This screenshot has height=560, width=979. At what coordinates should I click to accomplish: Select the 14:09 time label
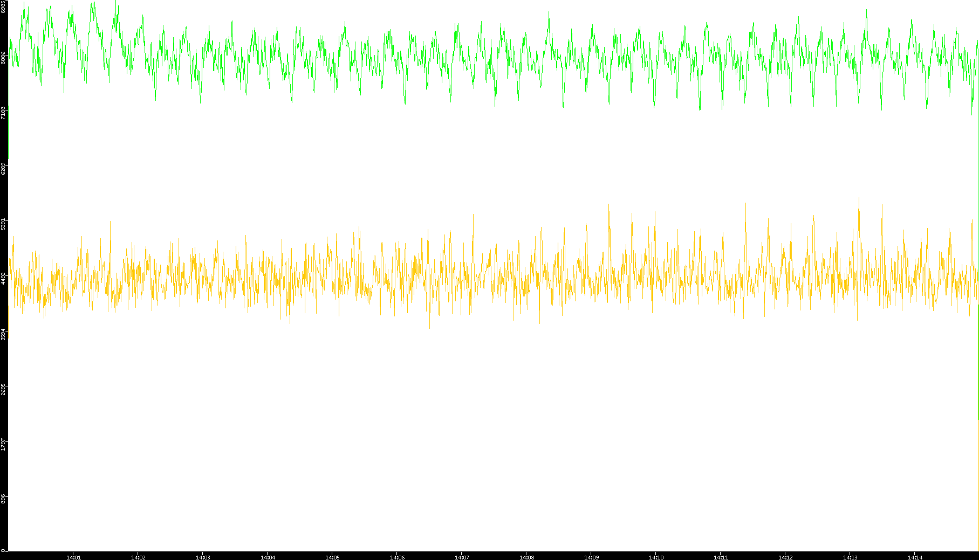591,557
